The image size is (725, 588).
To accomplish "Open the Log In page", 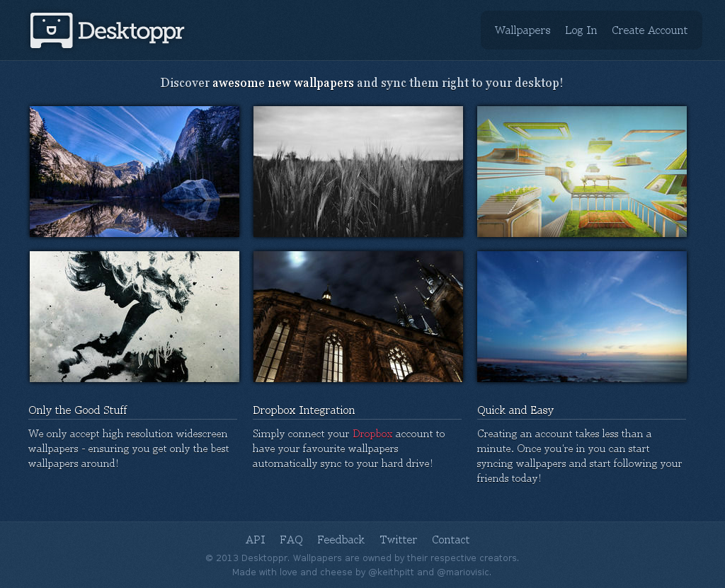I will point(581,30).
